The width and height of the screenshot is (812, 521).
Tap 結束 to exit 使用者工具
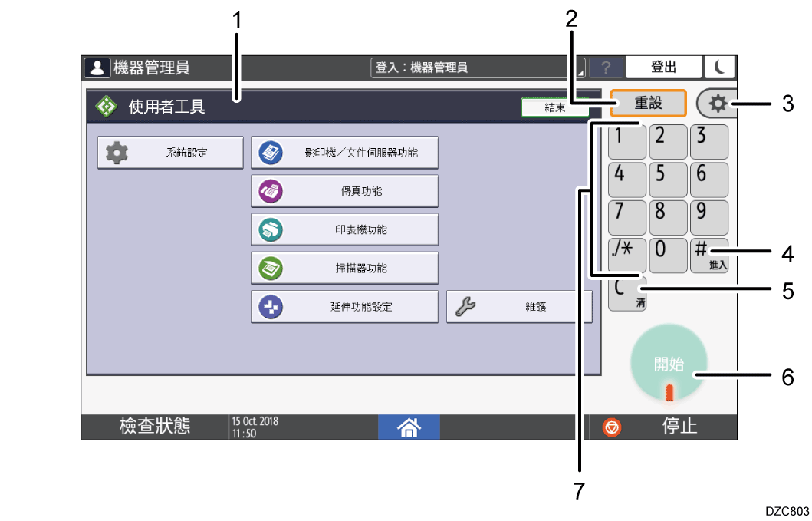[x=554, y=107]
